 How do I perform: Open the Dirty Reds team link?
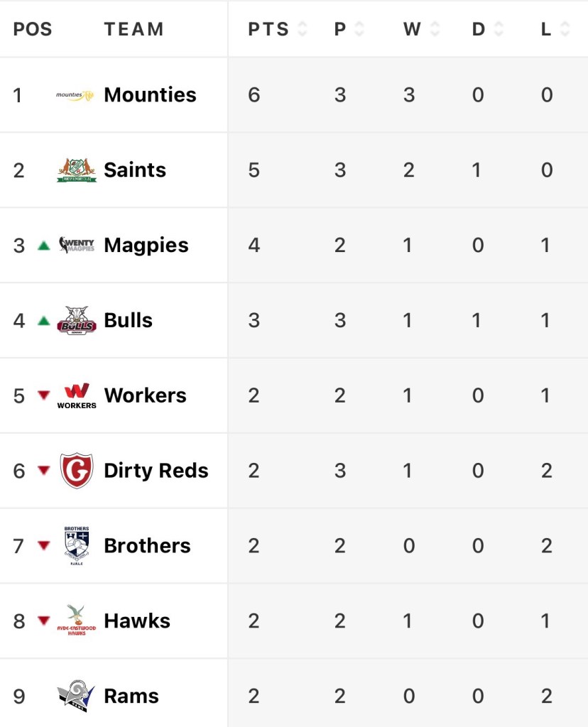click(156, 471)
